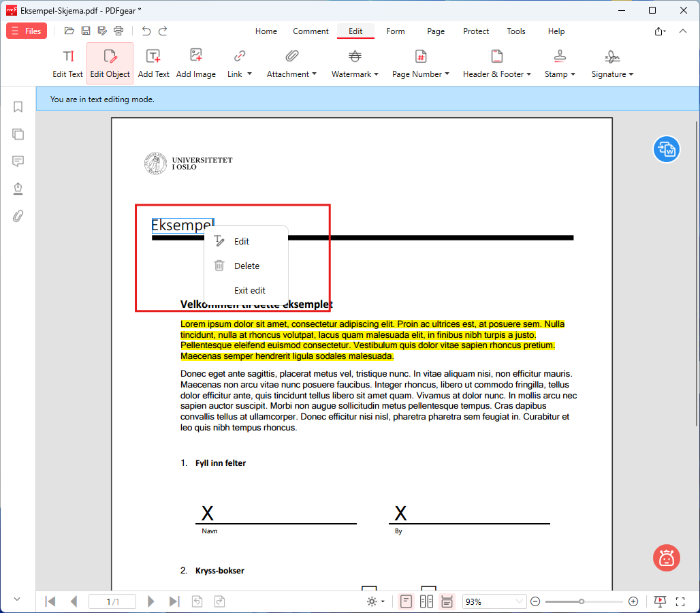Collapse the ribbon with the chevron arrow
This screenshot has width=700, height=613.
click(682, 31)
